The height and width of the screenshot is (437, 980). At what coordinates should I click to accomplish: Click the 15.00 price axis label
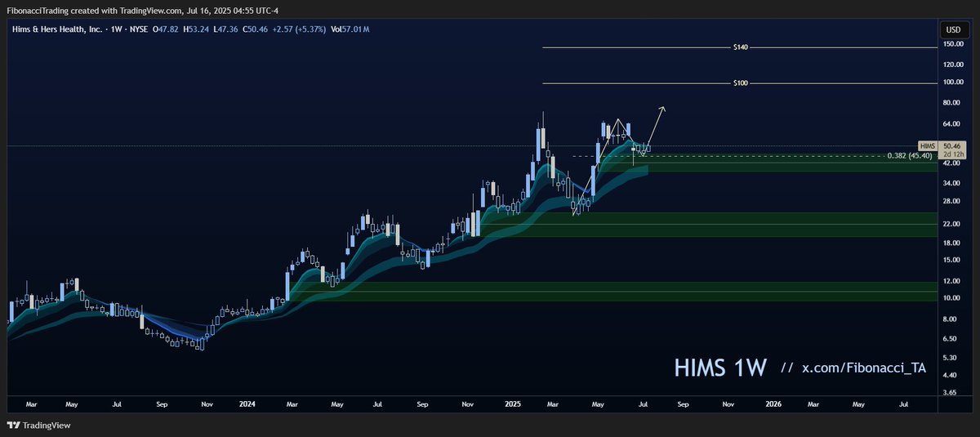(x=951, y=260)
